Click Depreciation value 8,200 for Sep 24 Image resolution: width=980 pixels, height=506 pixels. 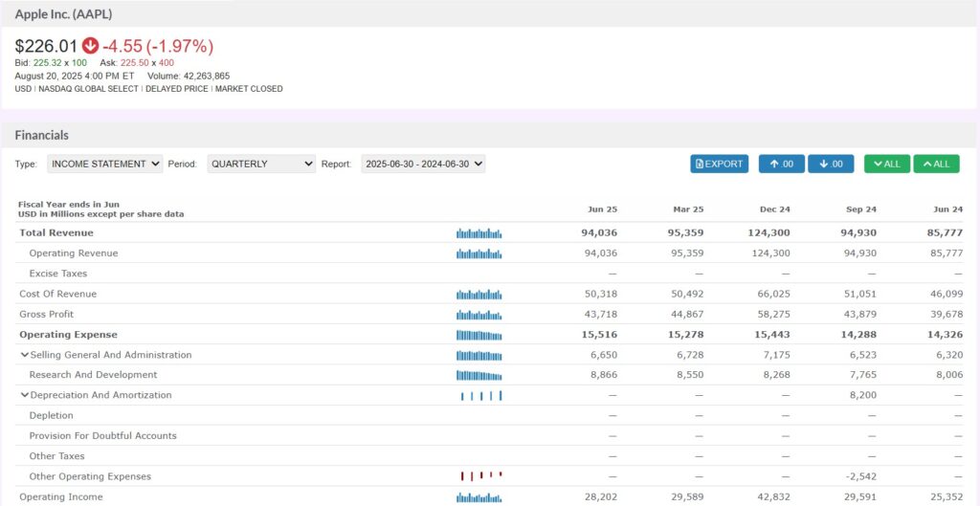point(862,395)
